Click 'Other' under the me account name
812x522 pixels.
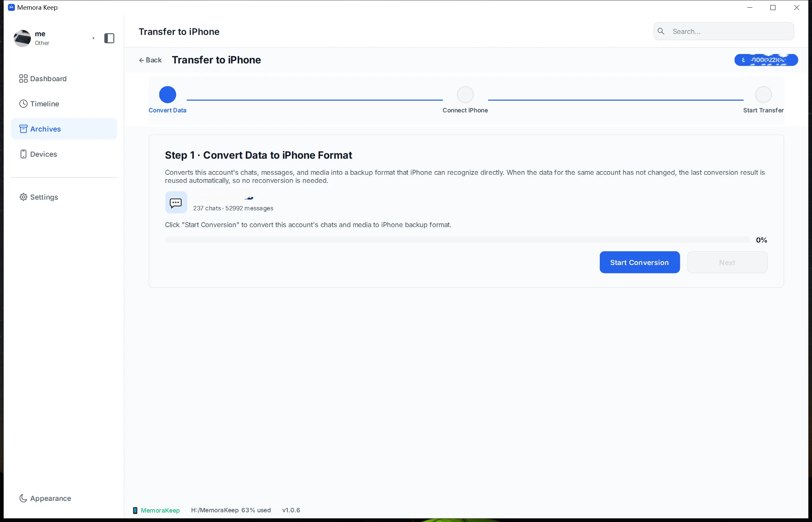pos(42,43)
